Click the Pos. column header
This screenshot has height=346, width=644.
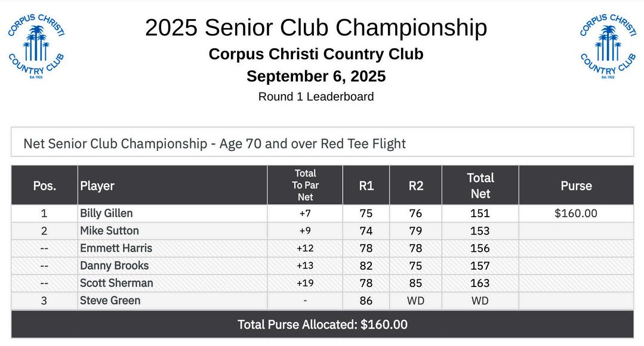click(44, 186)
